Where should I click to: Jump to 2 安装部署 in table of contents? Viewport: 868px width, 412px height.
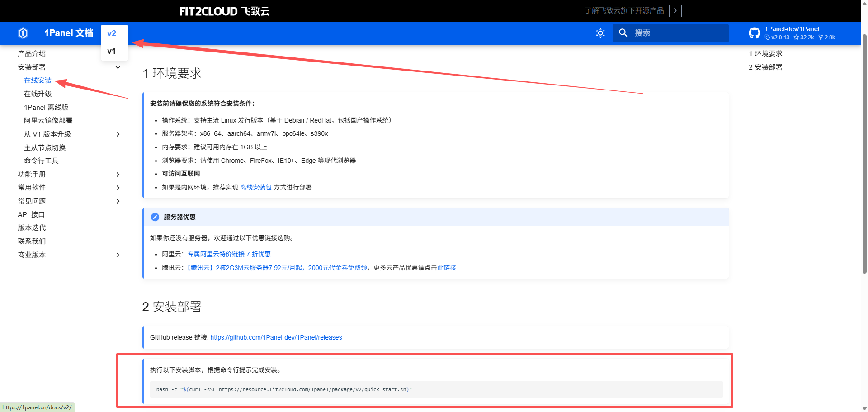coord(765,67)
